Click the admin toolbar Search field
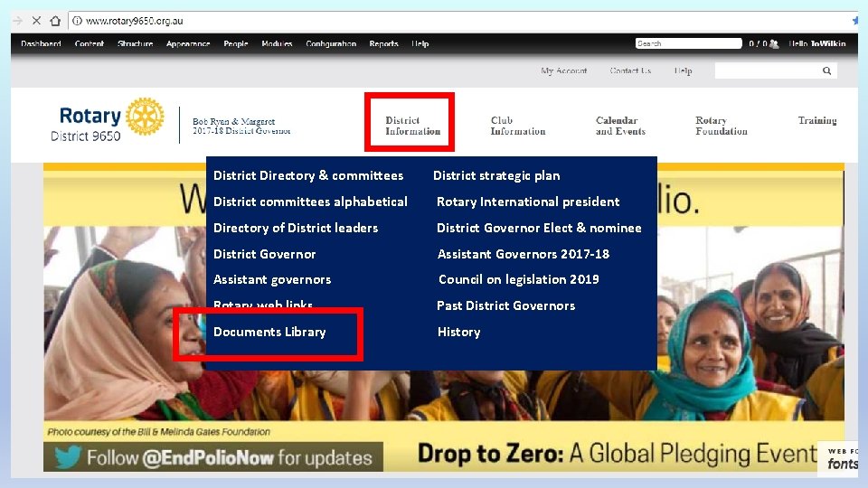The image size is (868, 488). point(688,43)
